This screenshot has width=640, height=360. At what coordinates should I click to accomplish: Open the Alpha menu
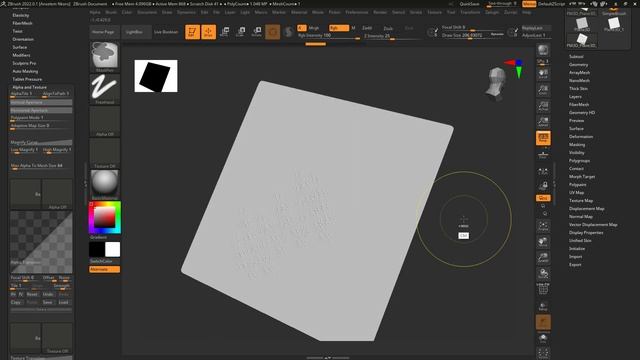coord(95,12)
